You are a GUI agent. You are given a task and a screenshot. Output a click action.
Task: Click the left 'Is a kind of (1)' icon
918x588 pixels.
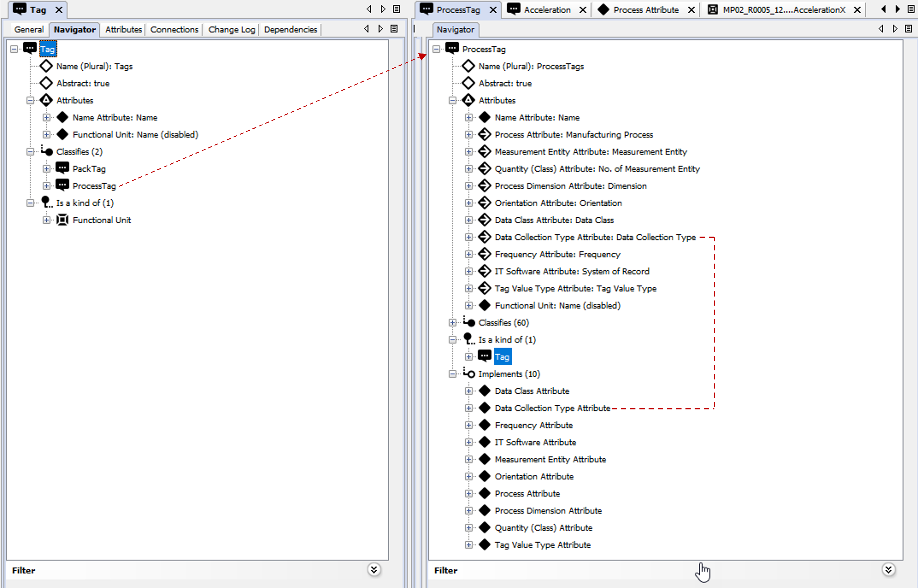[x=47, y=202]
